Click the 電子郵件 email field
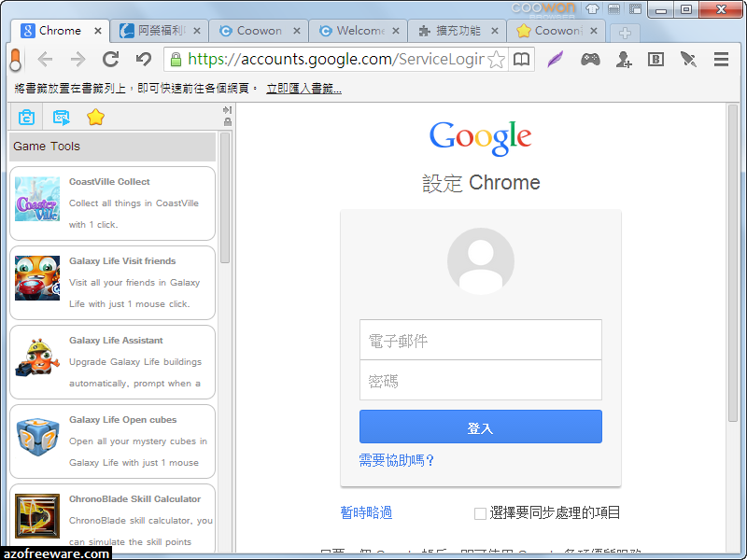This screenshot has width=747, height=560. (x=481, y=340)
